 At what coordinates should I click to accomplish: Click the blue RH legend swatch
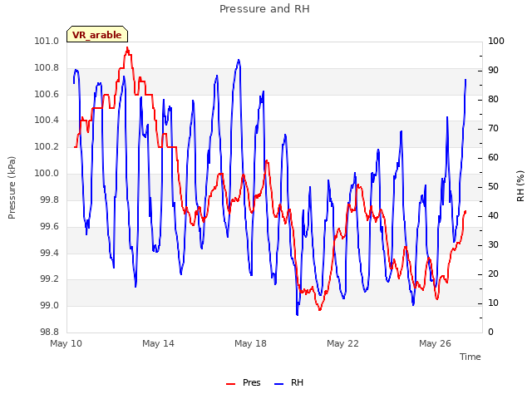[x=278, y=384]
